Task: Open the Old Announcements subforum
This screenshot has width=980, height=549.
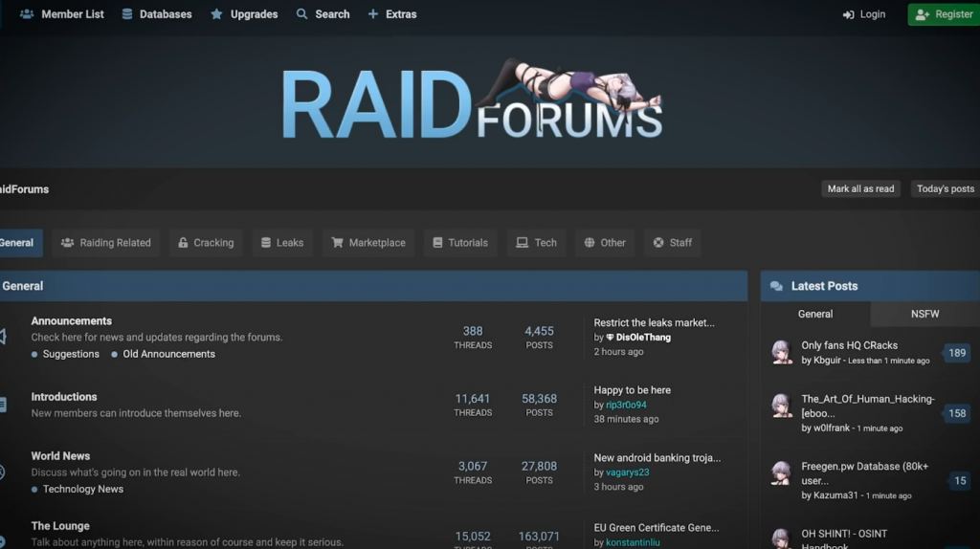Action: coord(168,354)
